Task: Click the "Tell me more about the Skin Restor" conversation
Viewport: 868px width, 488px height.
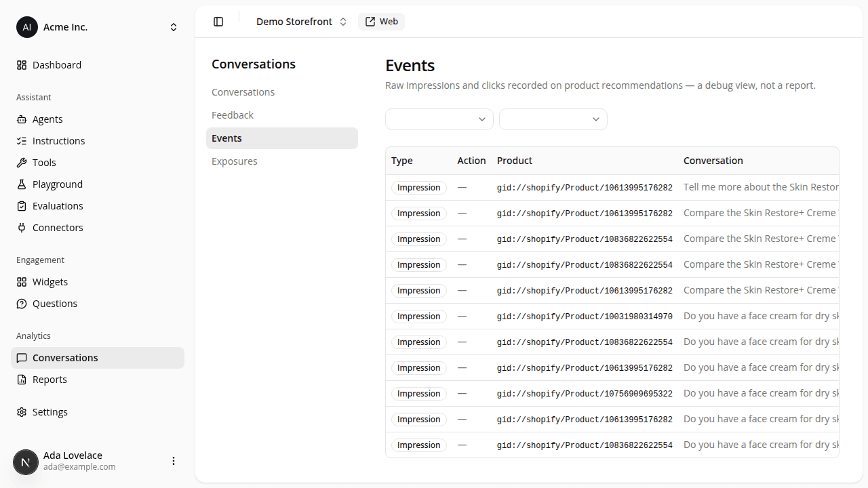Action: [761, 187]
